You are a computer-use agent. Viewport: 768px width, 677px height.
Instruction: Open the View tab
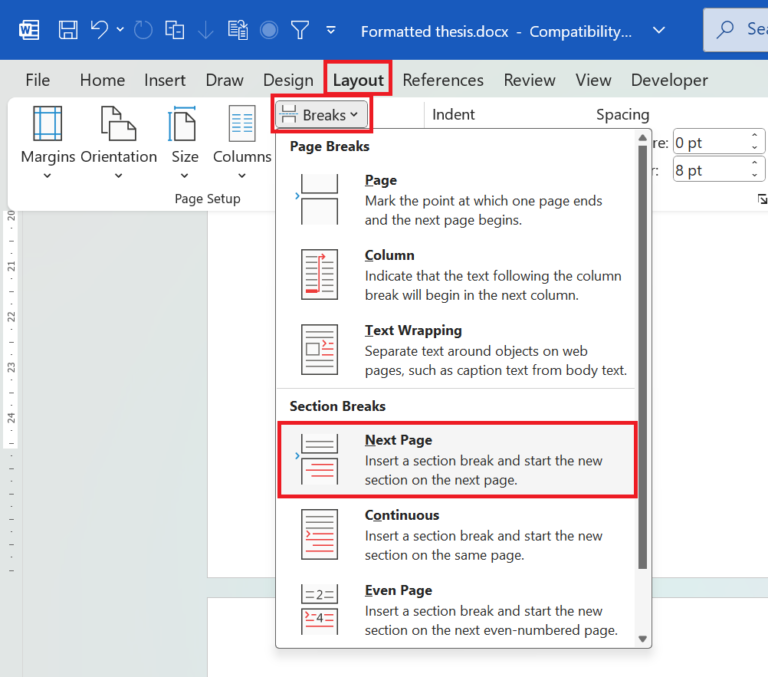click(593, 80)
